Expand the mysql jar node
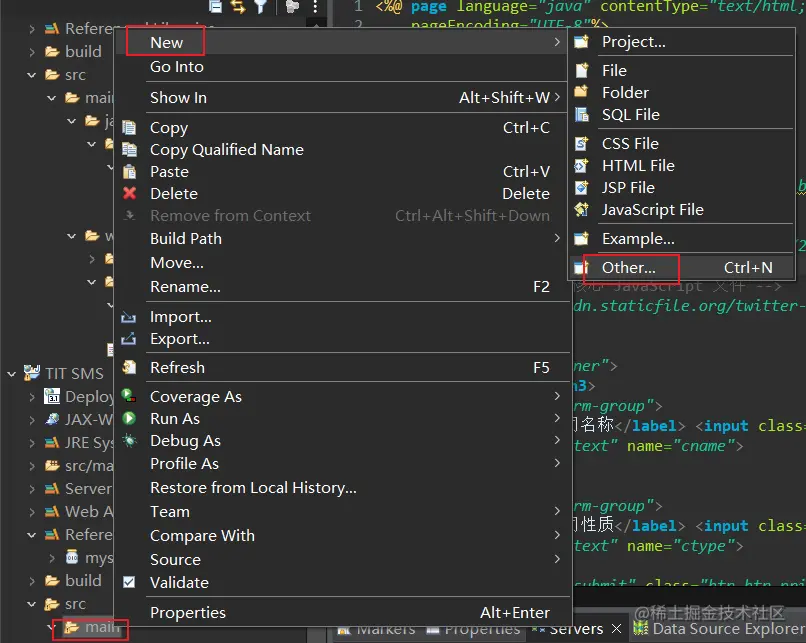Image resolution: width=806 pixels, height=643 pixels. [x=52, y=558]
